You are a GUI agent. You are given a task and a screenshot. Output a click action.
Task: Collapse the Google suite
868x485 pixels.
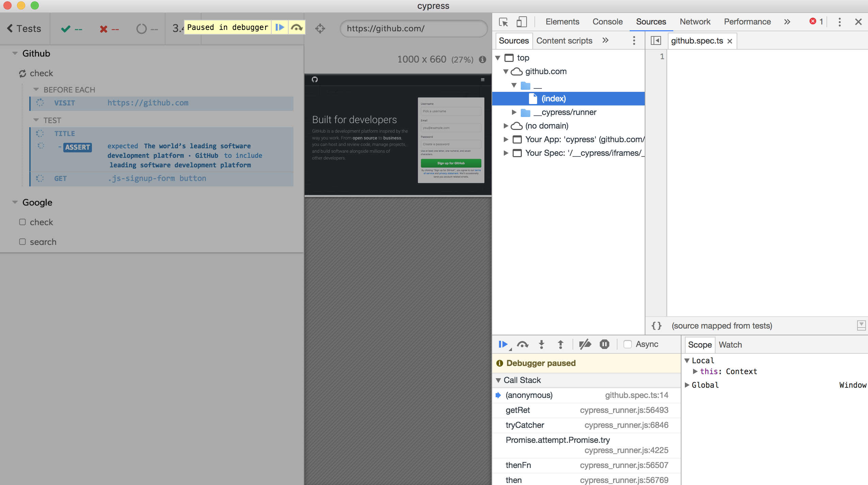click(x=15, y=202)
